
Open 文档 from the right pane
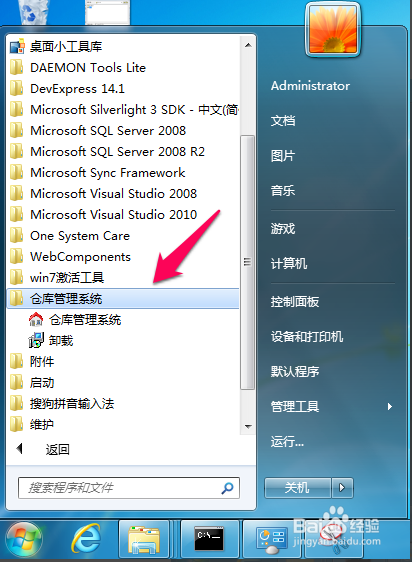(x=283, y=121)
